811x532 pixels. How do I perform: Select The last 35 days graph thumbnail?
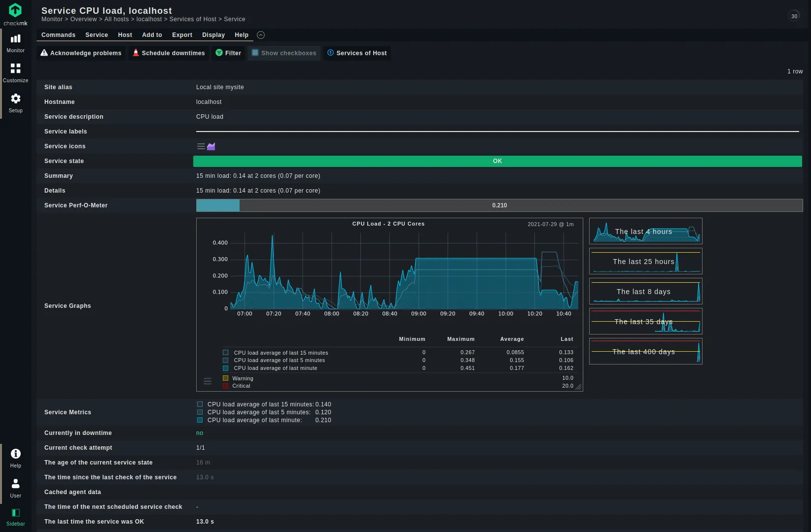[x=645, y=321]
